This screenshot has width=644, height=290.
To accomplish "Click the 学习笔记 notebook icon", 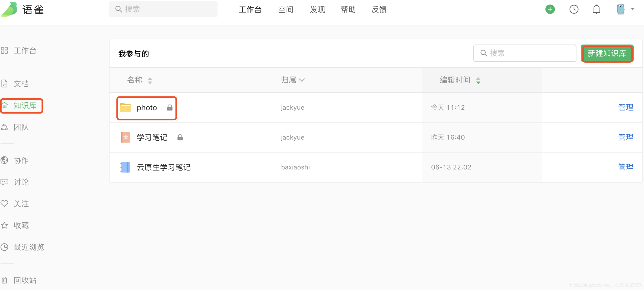I will (125, 137).
